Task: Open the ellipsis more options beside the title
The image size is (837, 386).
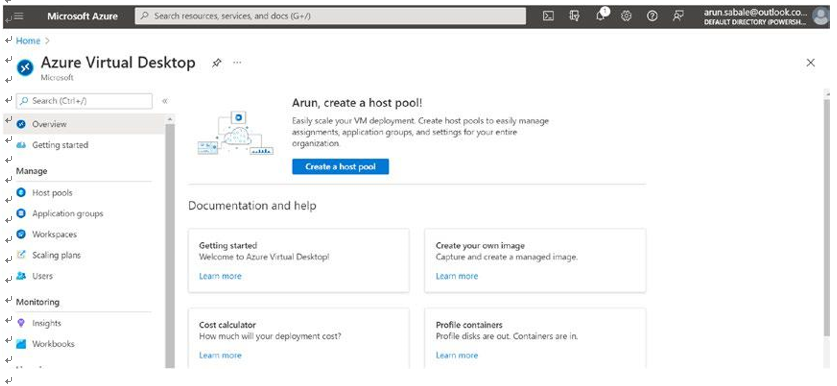Action: pos(238,62)
